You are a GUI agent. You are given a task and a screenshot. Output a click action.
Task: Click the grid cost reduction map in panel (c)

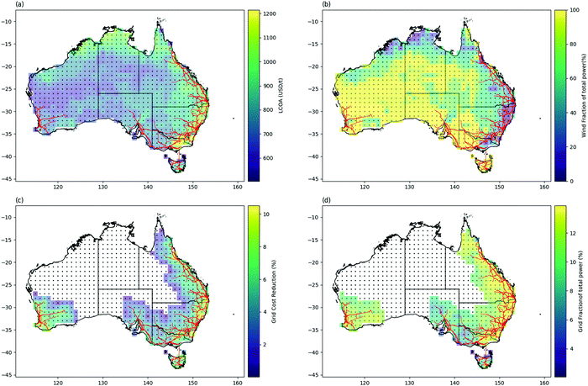click(x=129, y=291)
